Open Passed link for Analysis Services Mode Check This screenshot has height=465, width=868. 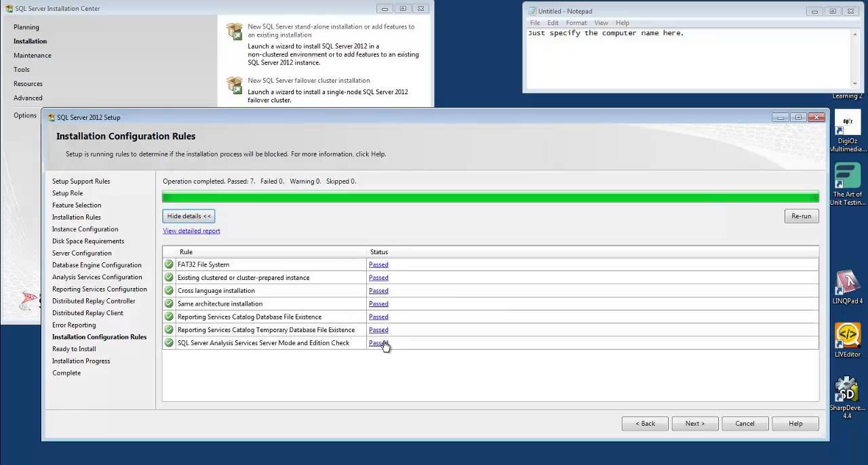(x=378, y=343)
